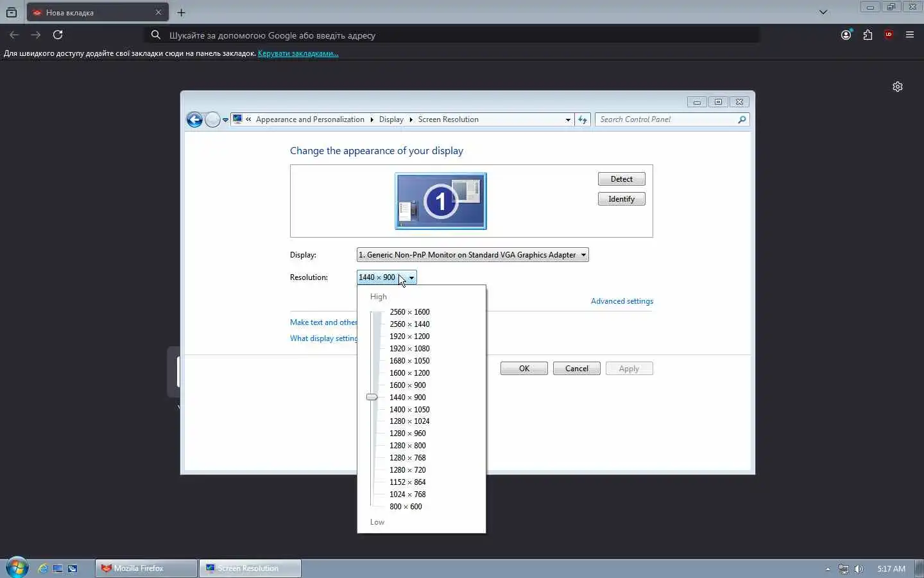Image resolution: width=924 pixels, height=578 pixels.
Task: Open the Firefox hamburger menu
Action: point(910,35)
